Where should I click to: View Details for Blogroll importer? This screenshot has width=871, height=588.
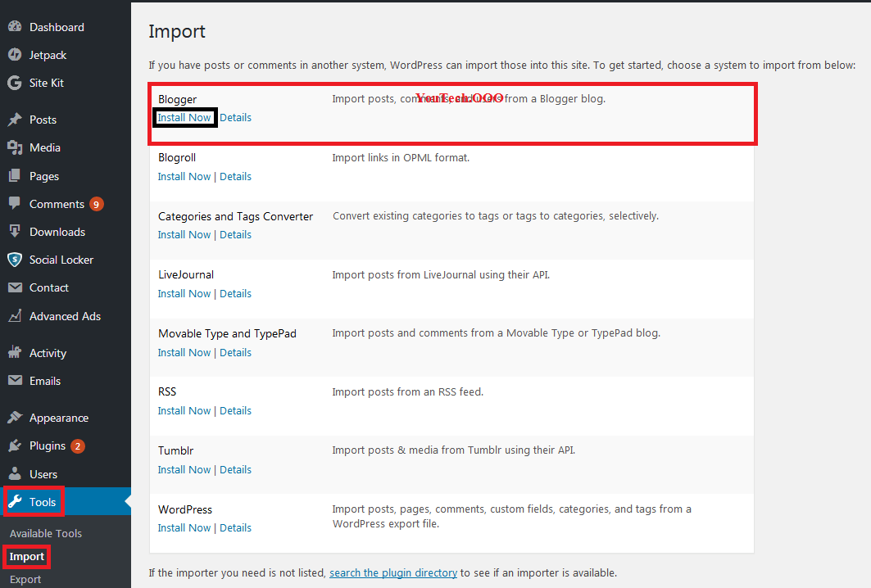[x=235, y=177]
